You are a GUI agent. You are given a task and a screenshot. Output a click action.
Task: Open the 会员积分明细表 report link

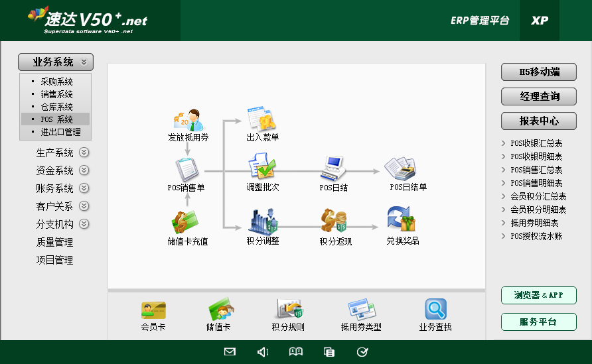click(538, 210)
